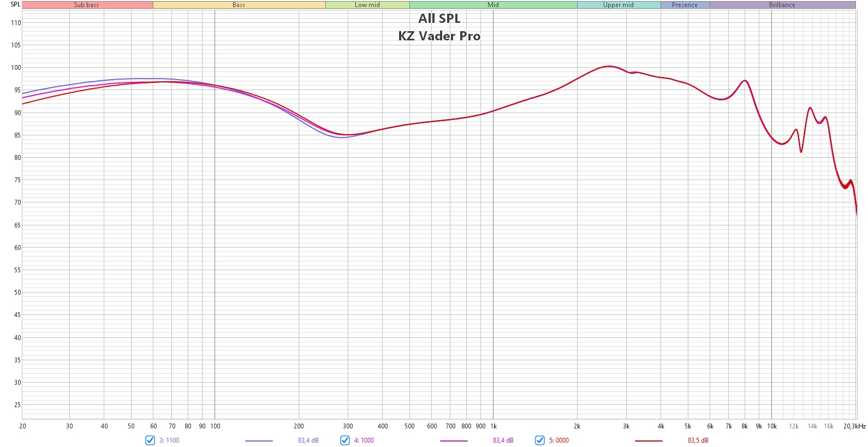Click the 800 Hz frequency axis label

click(x=466, y=426)
